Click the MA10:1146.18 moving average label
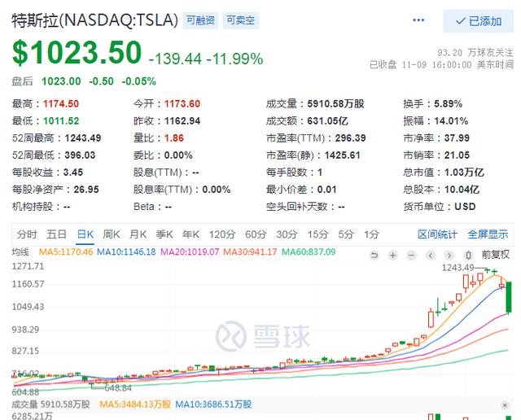 pyautogui.click(x=126, y=252)
